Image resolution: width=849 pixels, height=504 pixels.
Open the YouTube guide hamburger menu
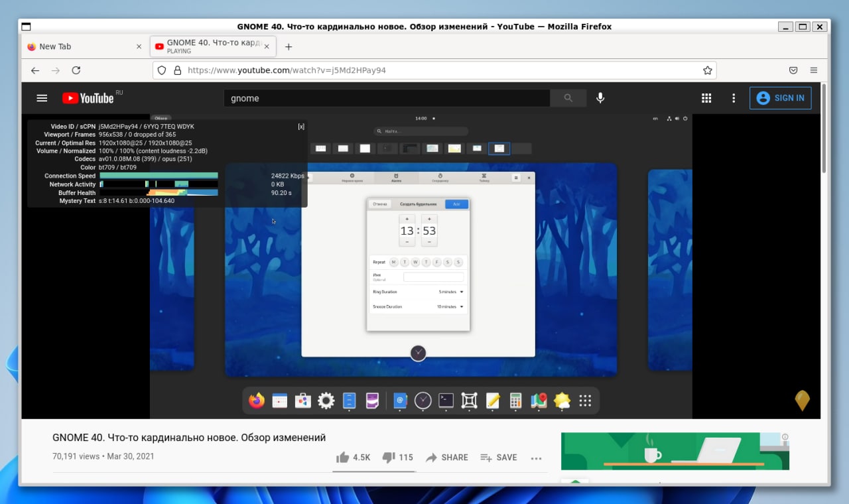pos(42,98)
